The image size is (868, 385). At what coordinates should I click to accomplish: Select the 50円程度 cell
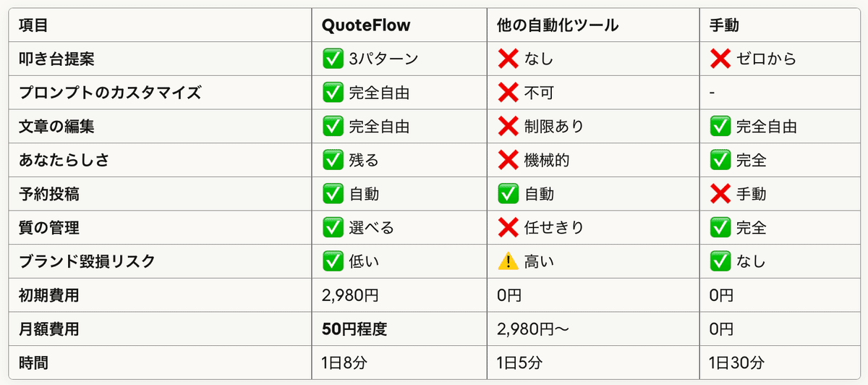tap(354, 329)
